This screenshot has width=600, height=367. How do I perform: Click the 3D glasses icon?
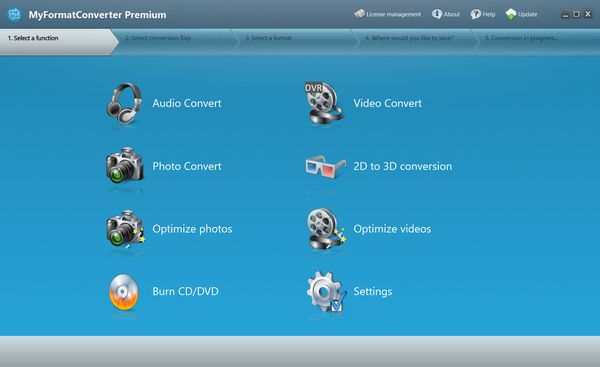tap(326, 166)
